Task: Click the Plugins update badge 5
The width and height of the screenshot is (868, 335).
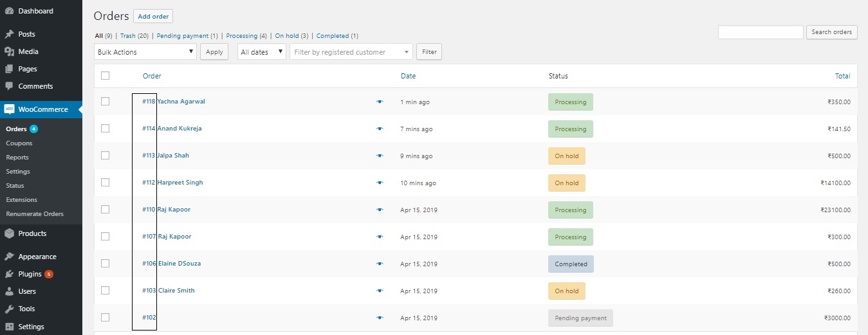Action: point(49,275)
